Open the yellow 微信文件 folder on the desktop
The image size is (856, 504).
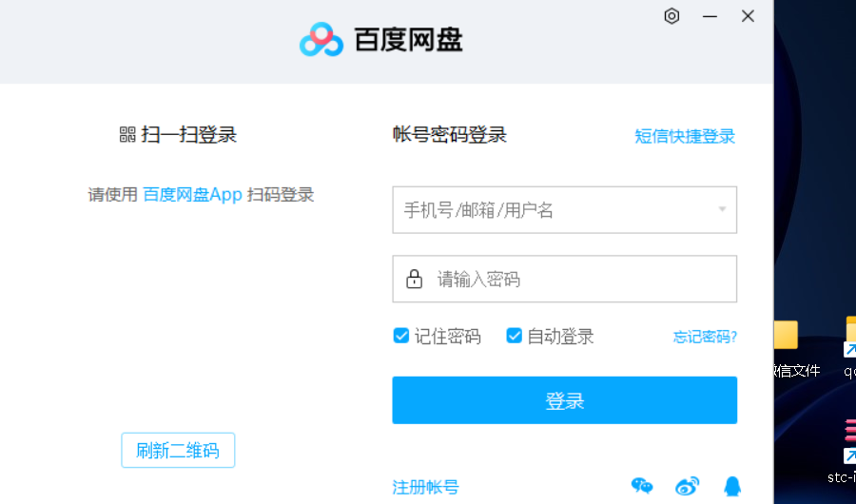pyautogui.click(x=787, y=334)
